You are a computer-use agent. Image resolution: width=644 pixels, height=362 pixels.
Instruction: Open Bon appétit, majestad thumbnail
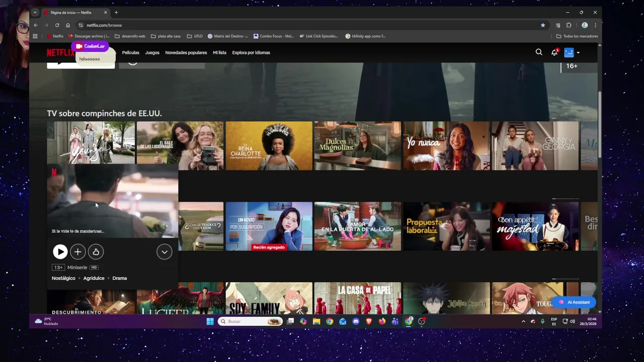pos(535,226)
